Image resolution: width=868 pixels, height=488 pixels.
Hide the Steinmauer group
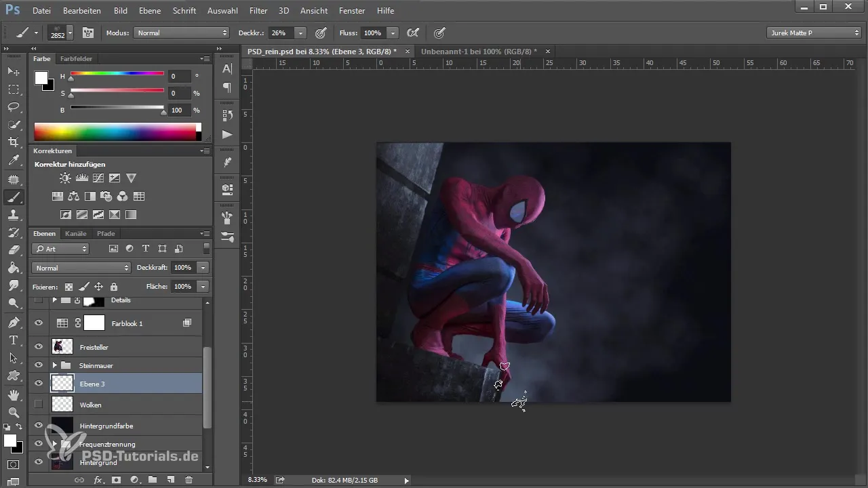pos(39,365)
